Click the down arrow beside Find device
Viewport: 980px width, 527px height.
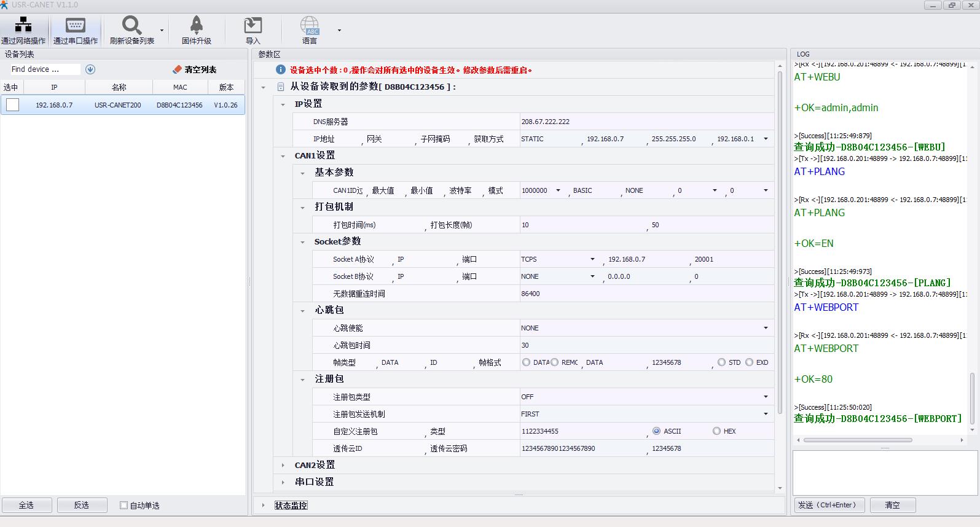pyautogui.click(x=90, y=69)
